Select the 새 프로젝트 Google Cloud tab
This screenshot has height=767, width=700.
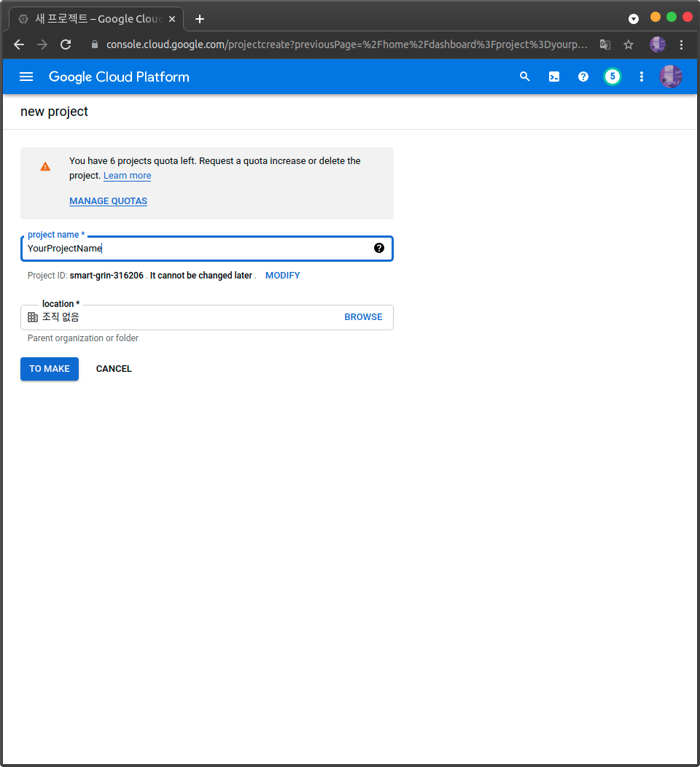(x=96, y=19)
